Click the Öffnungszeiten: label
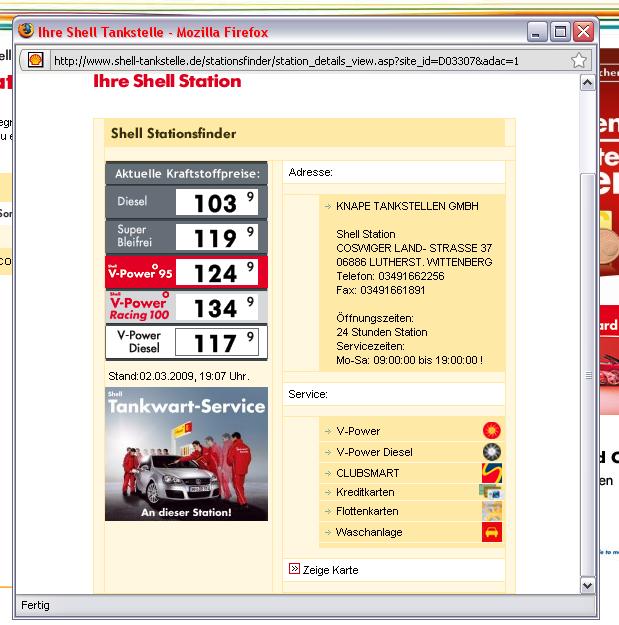The height and width of the screenshot is (625, 619). (x=375, y=318)
